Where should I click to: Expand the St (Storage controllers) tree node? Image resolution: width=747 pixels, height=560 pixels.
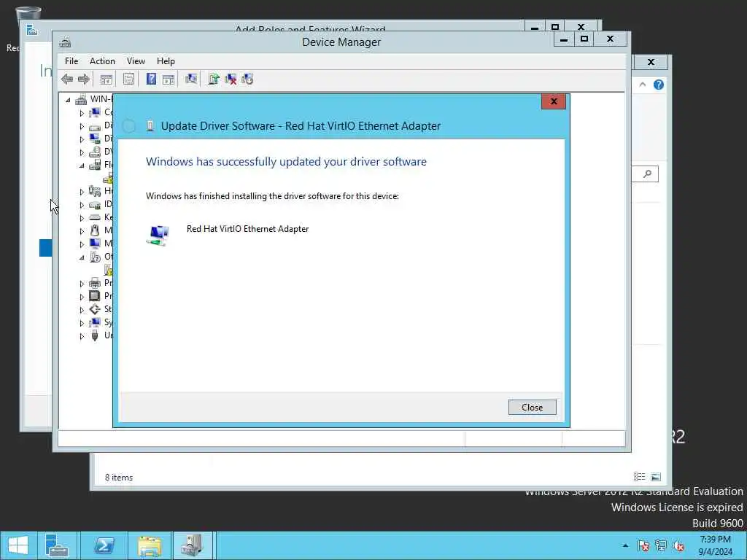[82, 309]
